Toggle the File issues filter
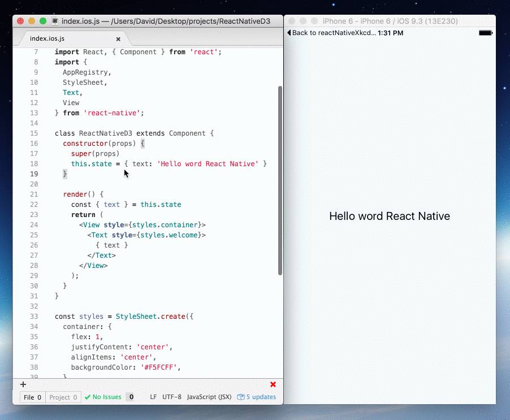 coord(32,396)
